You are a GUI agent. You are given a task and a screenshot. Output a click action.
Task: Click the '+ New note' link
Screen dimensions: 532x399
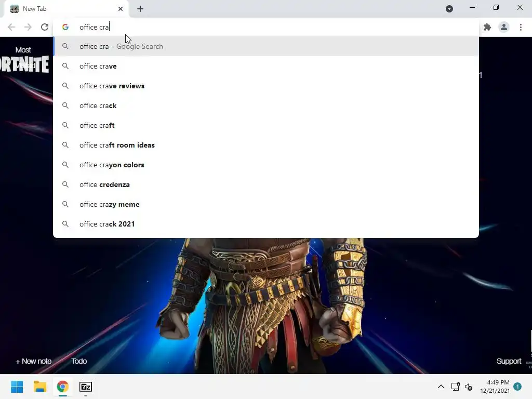pos(34,362)
